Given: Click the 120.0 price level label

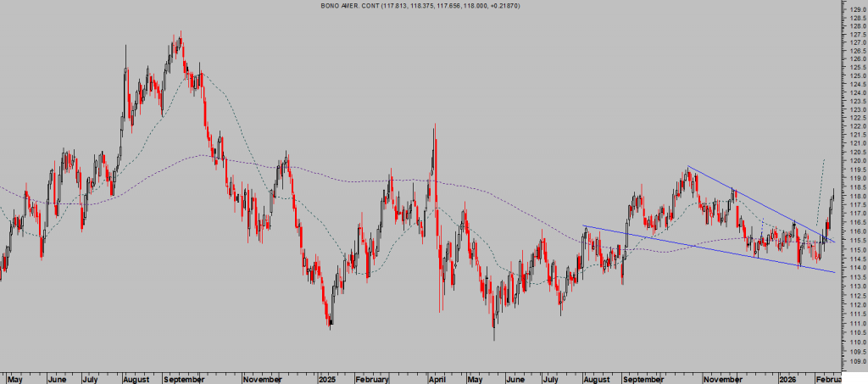Looking at the screenshot, I should click(854, 160).
